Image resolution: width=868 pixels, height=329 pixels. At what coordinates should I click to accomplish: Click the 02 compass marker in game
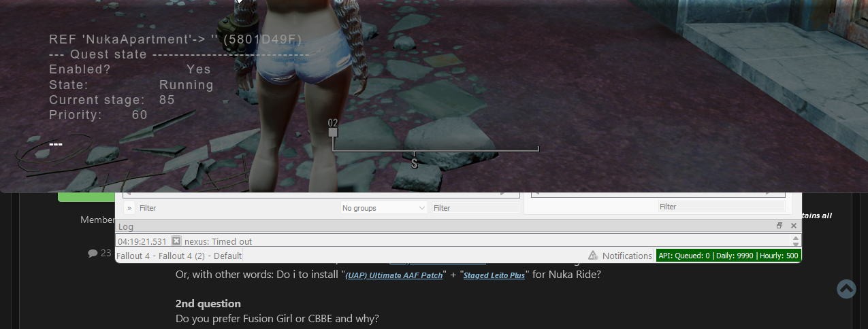333,128
